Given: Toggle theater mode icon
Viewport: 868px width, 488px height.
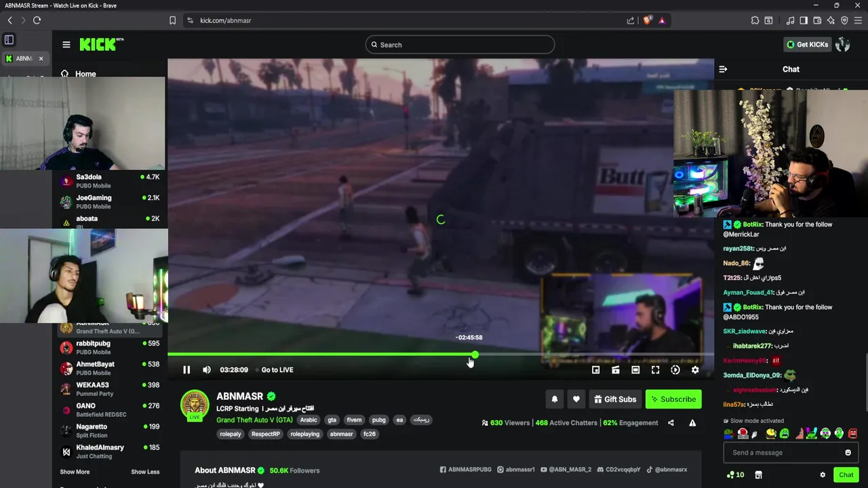Looking at the screenshot, I should [635, 369].
